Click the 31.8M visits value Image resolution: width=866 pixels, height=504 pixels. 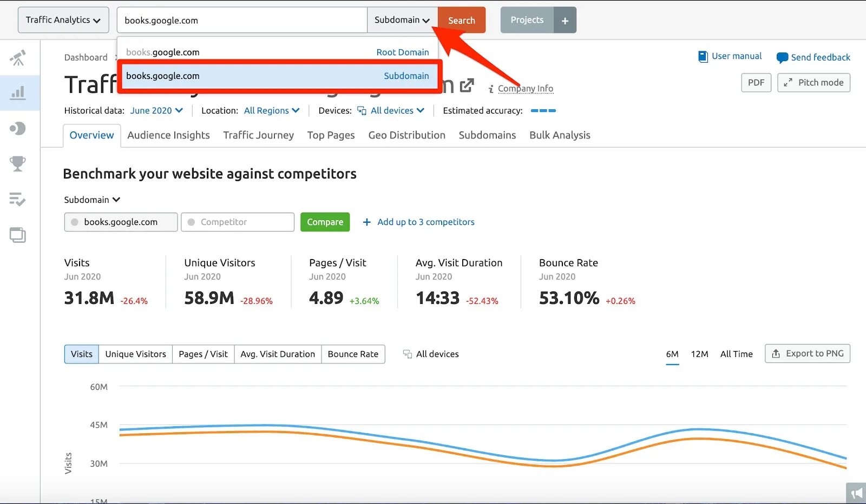coord(89,298)
